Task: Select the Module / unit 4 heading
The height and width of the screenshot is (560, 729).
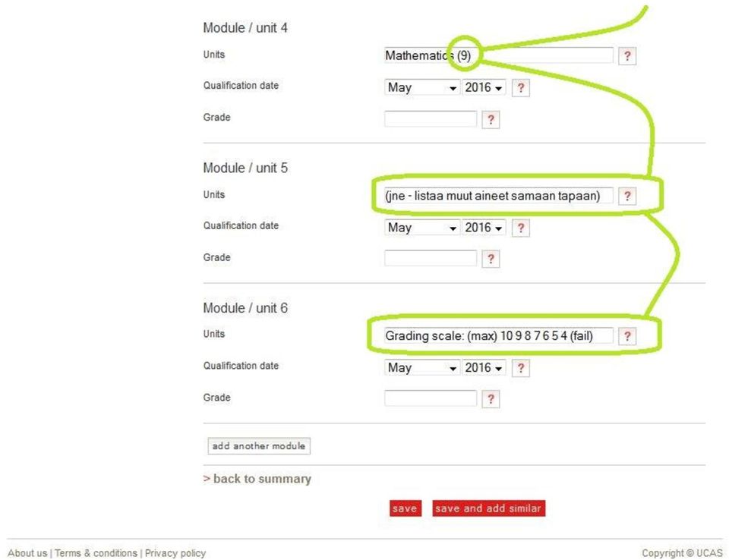Action: click(245, 28)
